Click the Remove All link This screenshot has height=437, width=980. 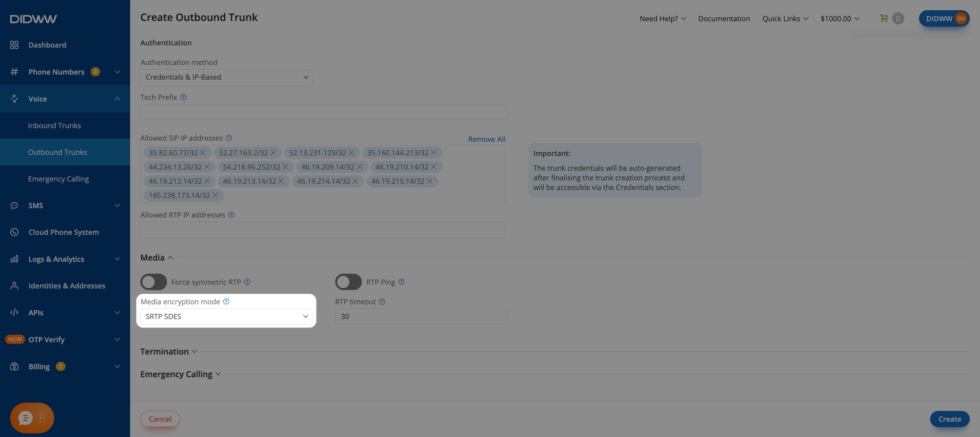coord(487,139)
